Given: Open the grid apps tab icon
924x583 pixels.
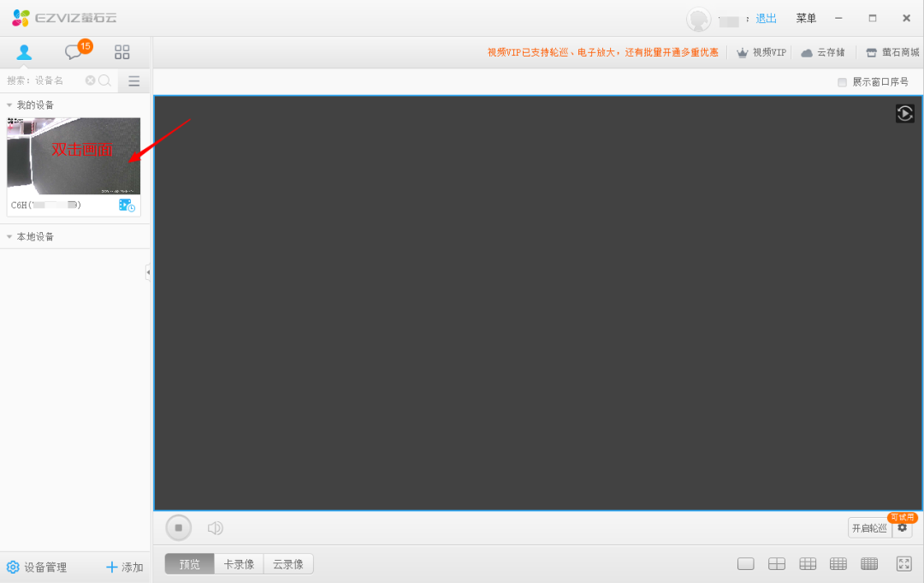Looking at the screenshot, I should click(122, 52).
